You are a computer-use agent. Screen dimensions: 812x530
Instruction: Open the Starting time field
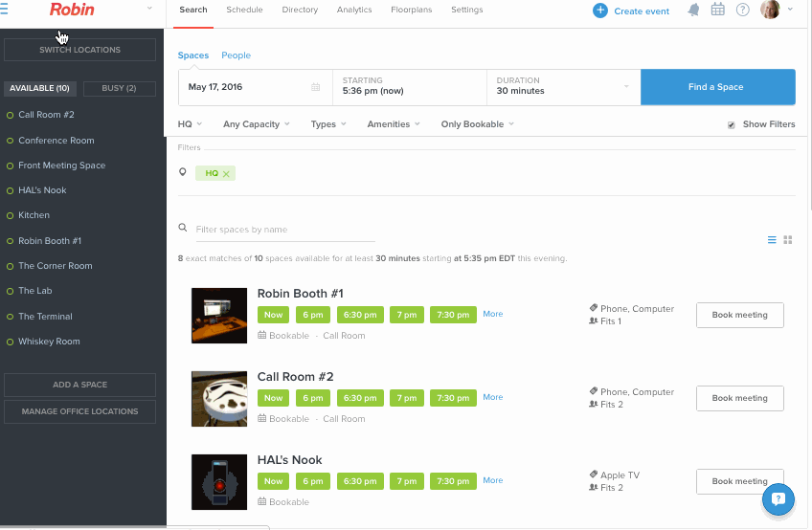[x=410, y=87]
